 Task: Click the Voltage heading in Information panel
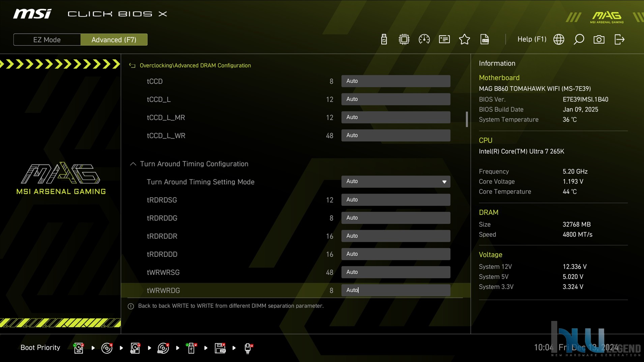click(x=491, y=255)
